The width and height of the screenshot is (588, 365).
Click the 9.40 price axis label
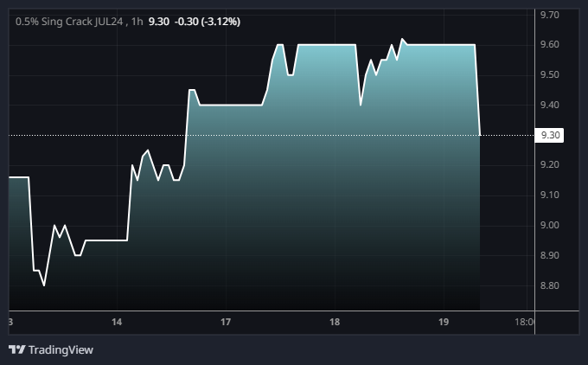[549, 106]
